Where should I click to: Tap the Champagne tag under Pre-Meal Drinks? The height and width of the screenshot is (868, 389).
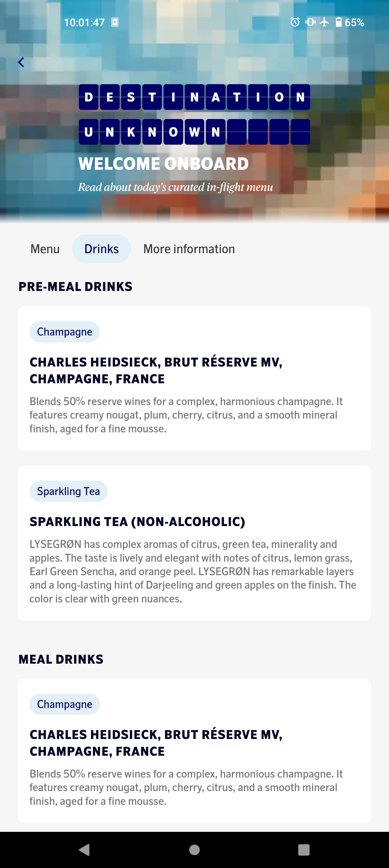[x=65, y=331]
